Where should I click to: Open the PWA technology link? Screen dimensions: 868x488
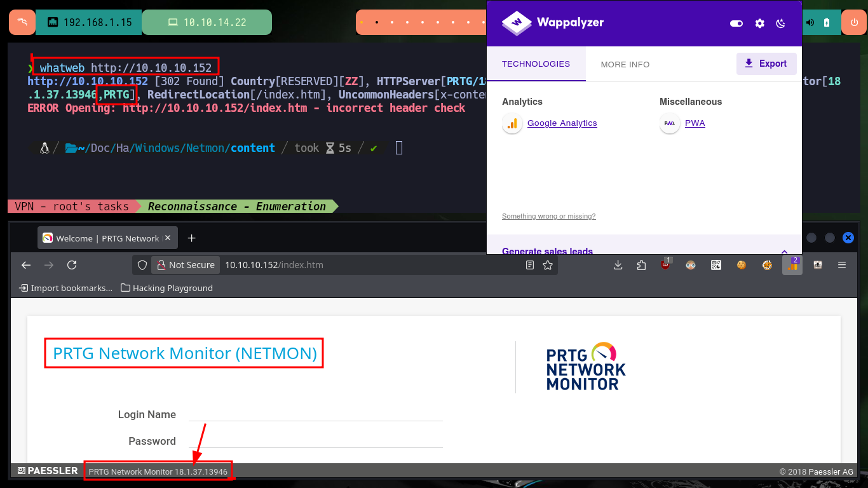coord(695,123)
